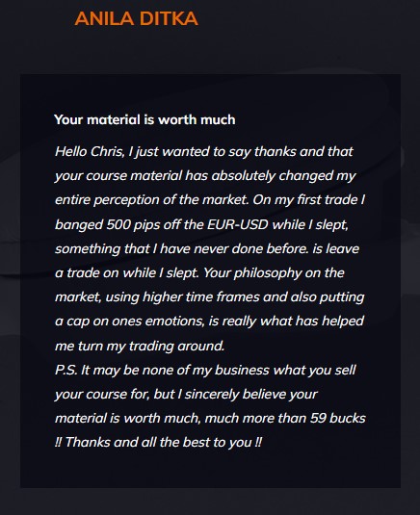Image resolution: width=420 pixels, height=515 pixels.
Task: Click the 'P.S.' at the postscript start
Action: [66, 371]
